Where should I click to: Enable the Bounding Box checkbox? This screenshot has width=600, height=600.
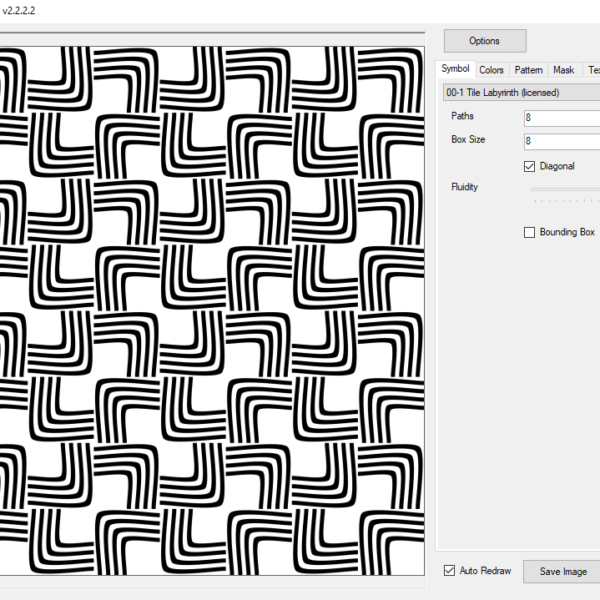click(529, 232)
